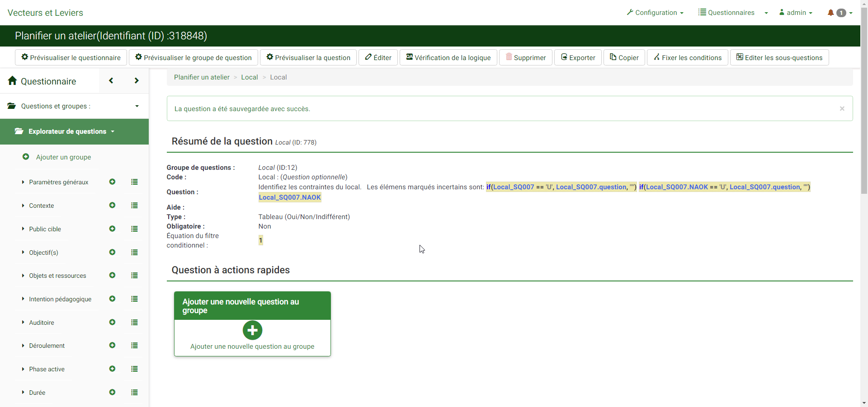Click the notifications bell icon
Screen dimensions: 868x407
click(830, 13)
